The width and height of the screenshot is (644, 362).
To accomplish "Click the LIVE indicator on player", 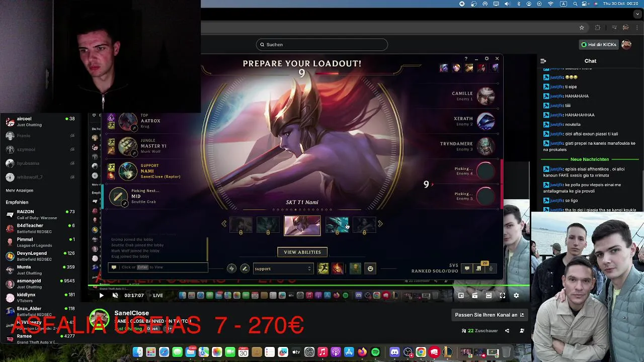I will pyautogui.click(x=158, y=296).
